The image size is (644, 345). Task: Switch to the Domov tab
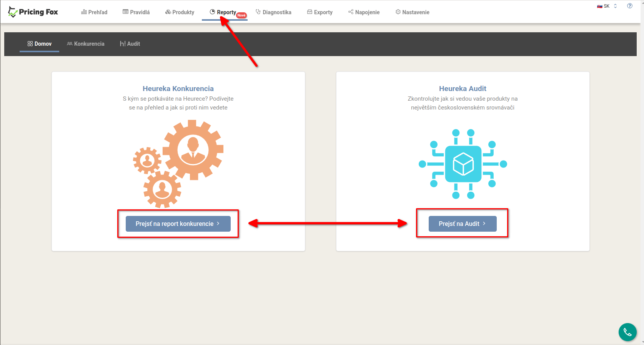pos(39,44)
